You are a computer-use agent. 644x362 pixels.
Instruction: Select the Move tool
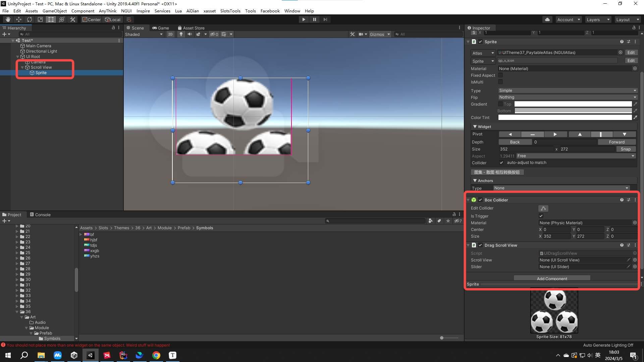18,19
